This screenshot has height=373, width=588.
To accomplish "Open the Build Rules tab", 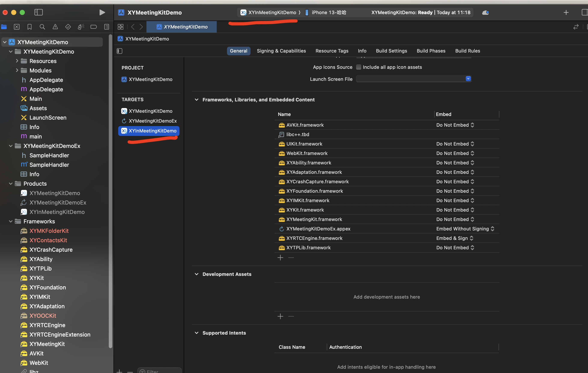I will 468,51.
